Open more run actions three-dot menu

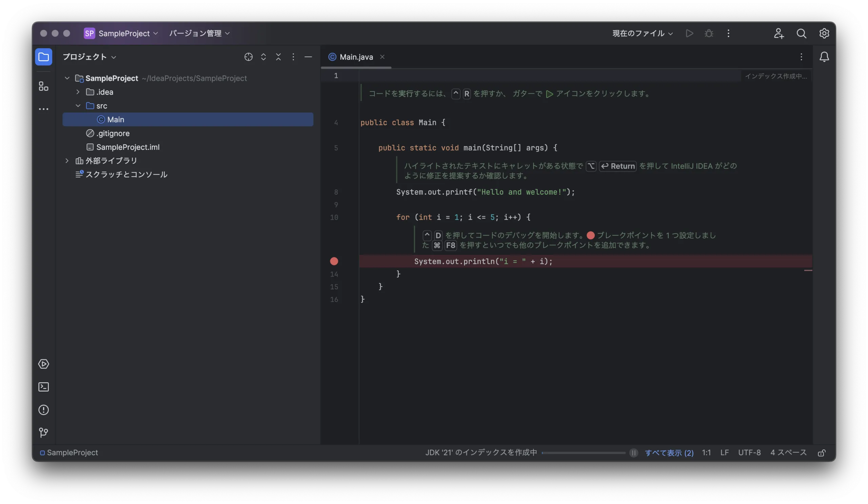[728, 34]
